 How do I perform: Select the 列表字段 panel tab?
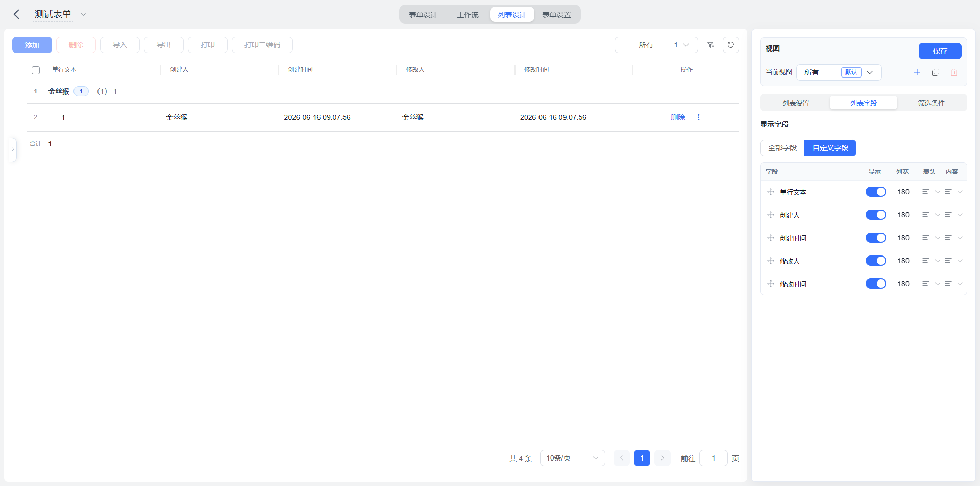pyautogui.click(x=864, y=103)
